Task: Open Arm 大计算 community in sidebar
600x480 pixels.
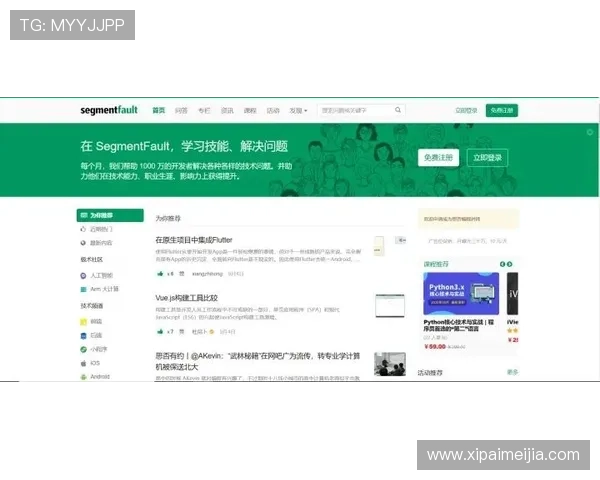Action: [99, 289]
